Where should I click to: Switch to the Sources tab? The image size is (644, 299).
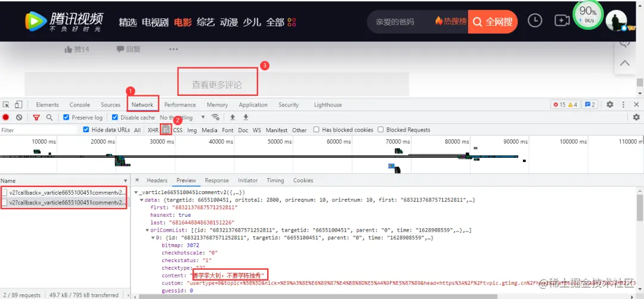click(110, 105)
